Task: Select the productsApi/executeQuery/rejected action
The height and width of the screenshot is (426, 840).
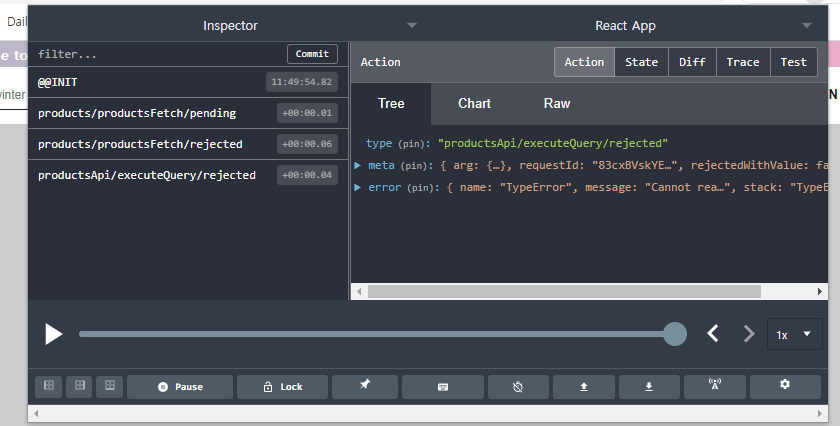Action: (188, 175)
